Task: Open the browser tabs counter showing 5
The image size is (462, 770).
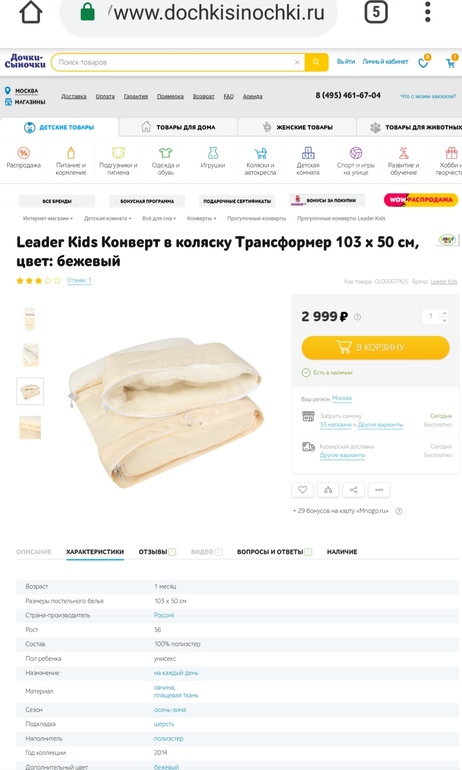Action: tap(376, 12)
